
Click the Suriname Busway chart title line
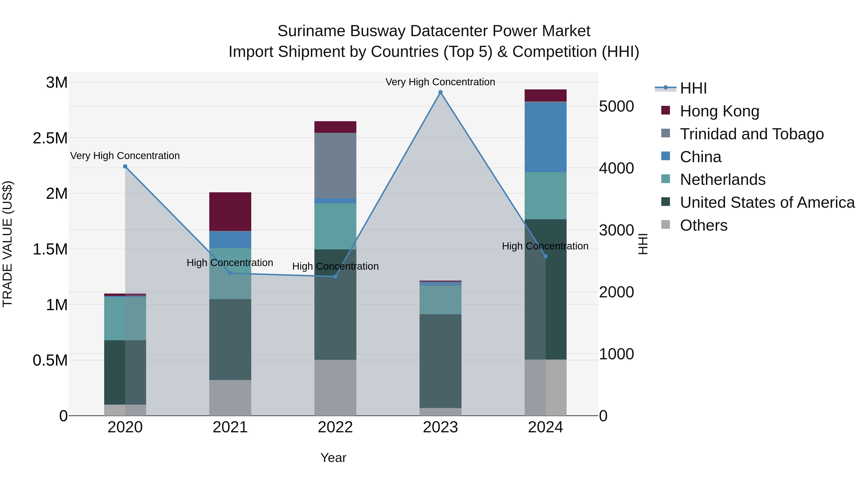(x=434, y=31)
